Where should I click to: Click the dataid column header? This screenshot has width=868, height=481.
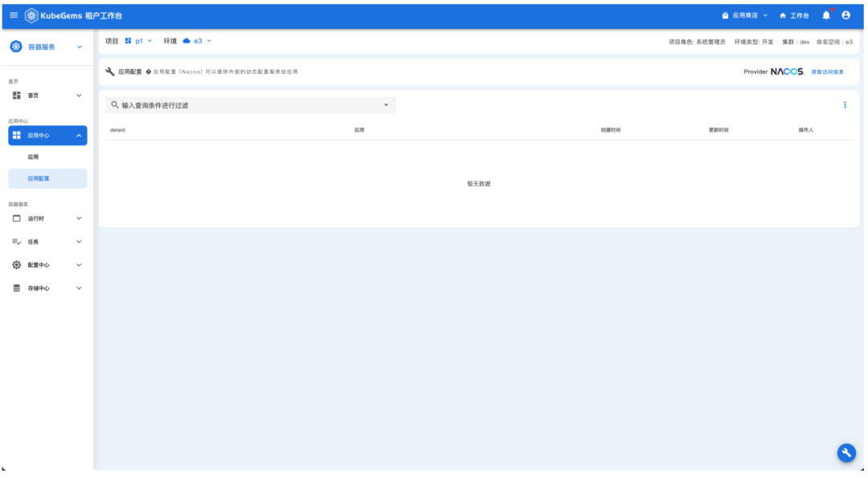pyautogui.click(x=117, y=130)
